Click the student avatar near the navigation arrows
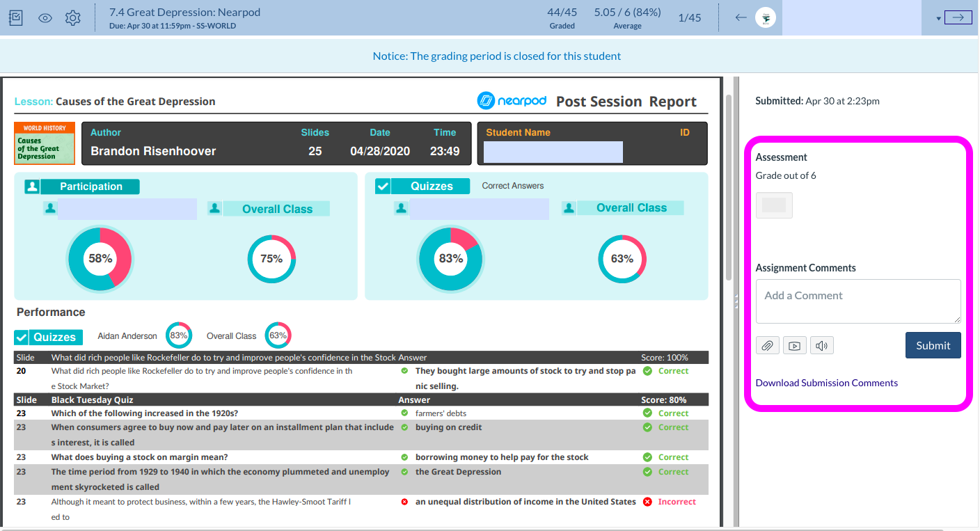The height and width of the screenshot is (531, 980). tap(765, 17)
